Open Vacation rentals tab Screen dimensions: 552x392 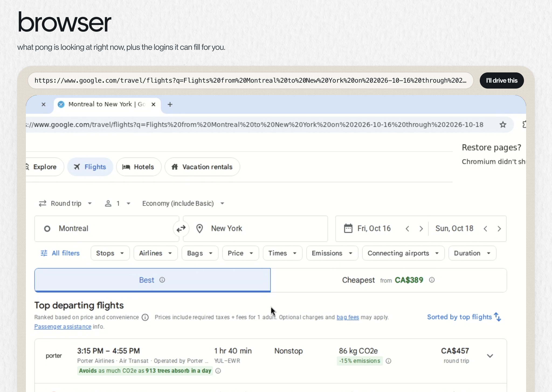202,167
